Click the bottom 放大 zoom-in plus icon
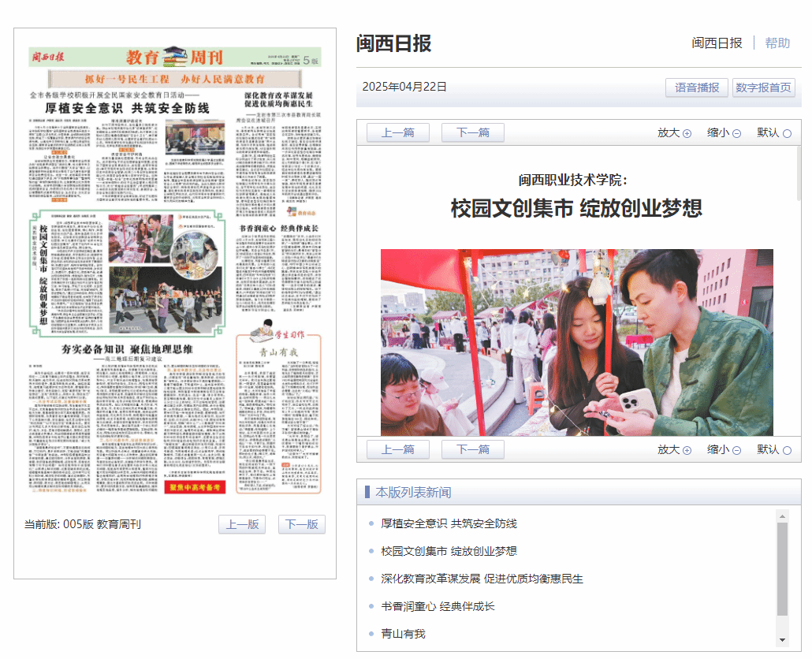 pyautogui.click(x=687, y=450)
